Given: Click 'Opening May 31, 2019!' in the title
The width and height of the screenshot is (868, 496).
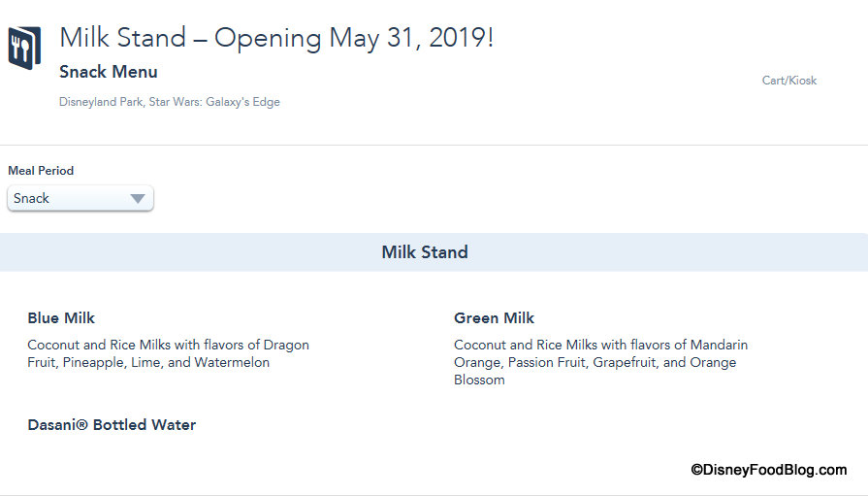Looking at the screenshot, I should coord(353,38).
